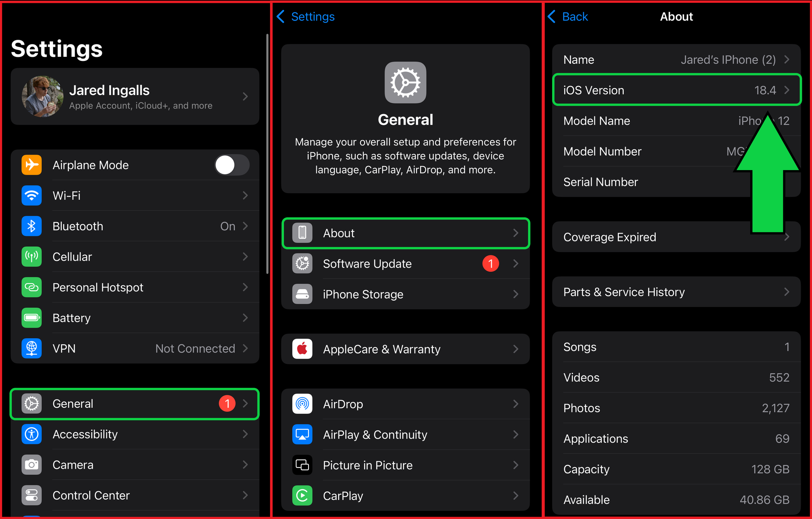Open Jared Ingalls Apple Account profile

[x=134, y=97]
